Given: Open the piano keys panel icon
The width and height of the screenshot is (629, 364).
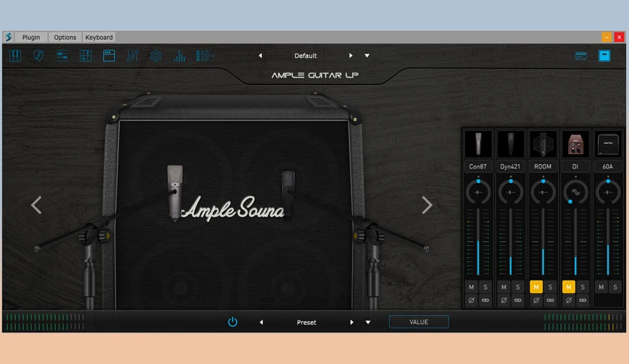Looking at the screenshot, I should (x=15, y=56).
